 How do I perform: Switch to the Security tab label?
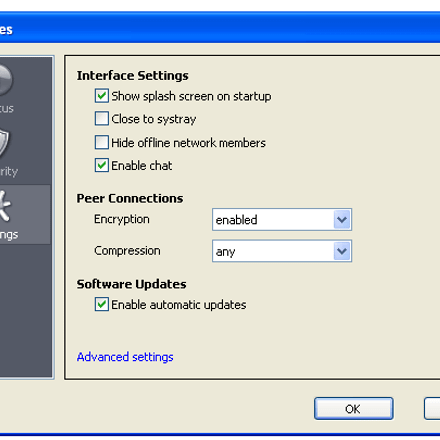(9, 172)
